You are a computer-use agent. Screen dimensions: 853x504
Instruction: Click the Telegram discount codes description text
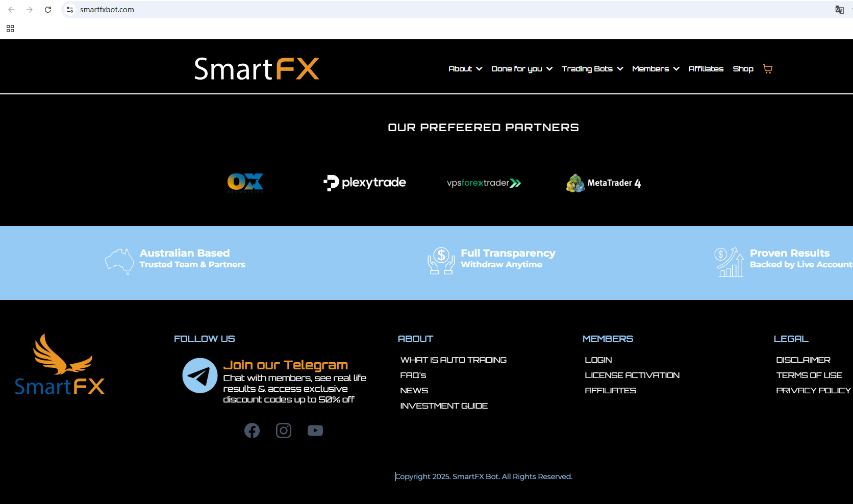click(x=295, y=389)
